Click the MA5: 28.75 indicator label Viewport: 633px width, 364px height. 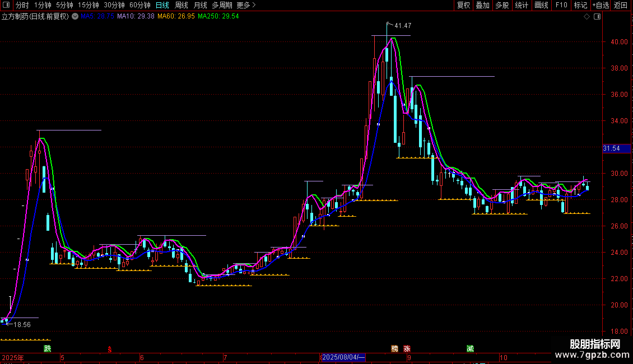click(x=97, y=16)
